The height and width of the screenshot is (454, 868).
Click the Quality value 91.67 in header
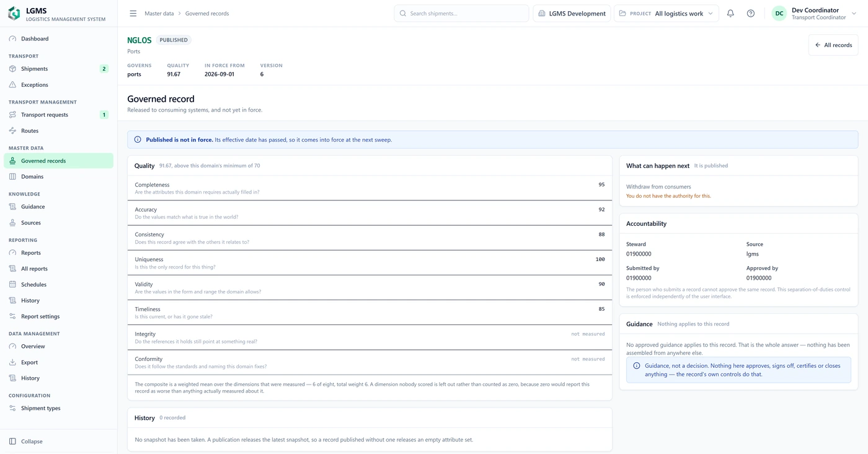pyautogui.click(x=174, y=74)
